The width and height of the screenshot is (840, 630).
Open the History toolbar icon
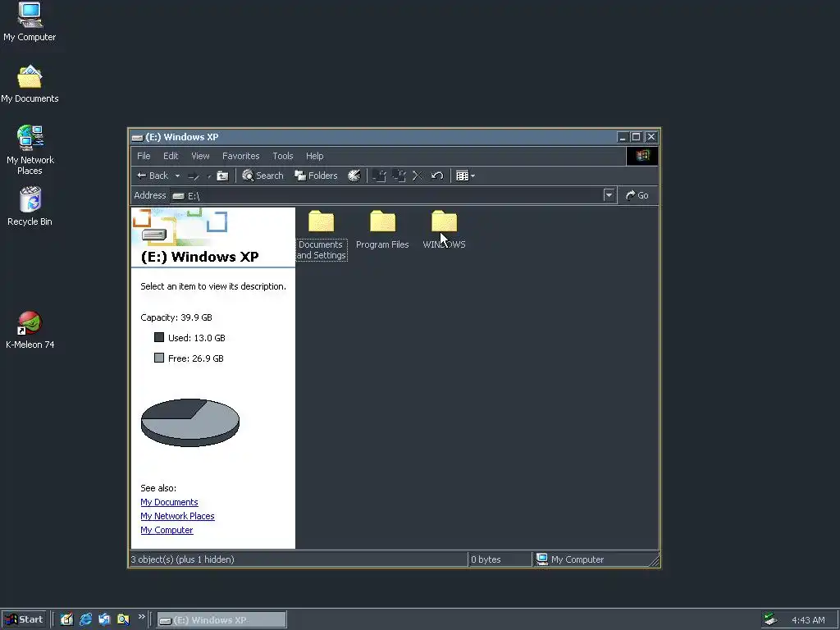pyautogui.click(x=354, y=176)
